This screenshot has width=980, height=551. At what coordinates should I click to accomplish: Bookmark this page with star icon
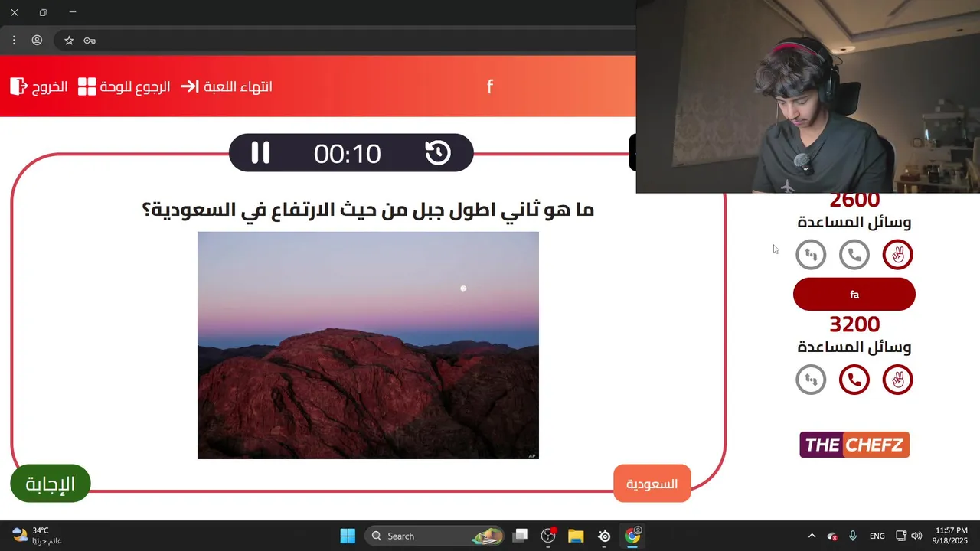coord(69,41)
